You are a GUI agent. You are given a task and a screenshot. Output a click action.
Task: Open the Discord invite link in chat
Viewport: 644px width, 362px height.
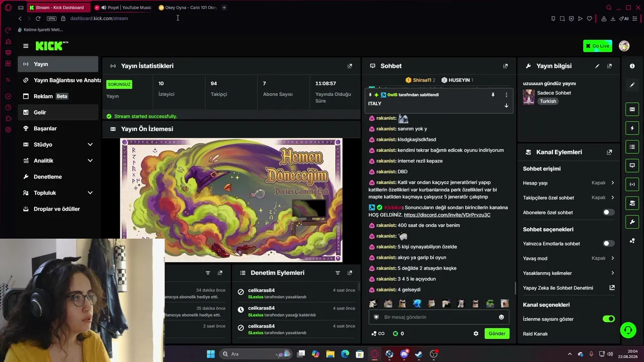447,215
